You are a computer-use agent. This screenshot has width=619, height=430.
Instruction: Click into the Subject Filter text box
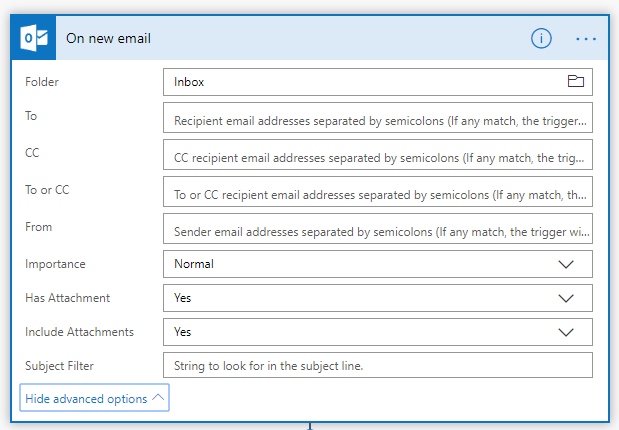(378, 365)
